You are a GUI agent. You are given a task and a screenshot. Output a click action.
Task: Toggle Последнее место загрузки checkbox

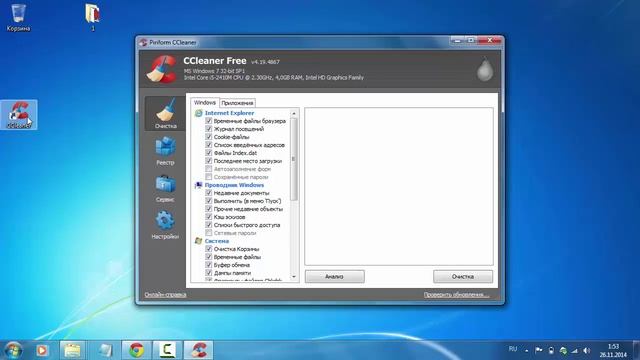209,161
